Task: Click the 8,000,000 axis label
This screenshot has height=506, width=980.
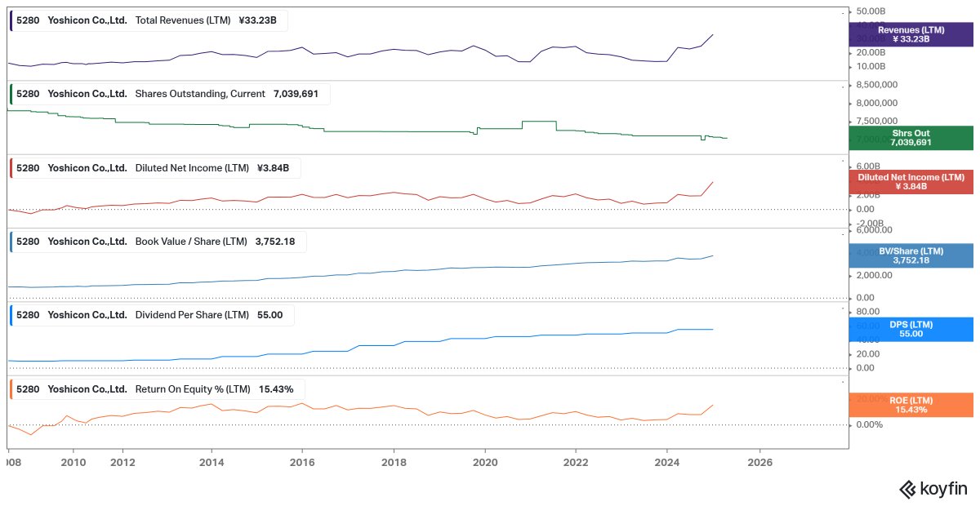Action: click(877, 103)
